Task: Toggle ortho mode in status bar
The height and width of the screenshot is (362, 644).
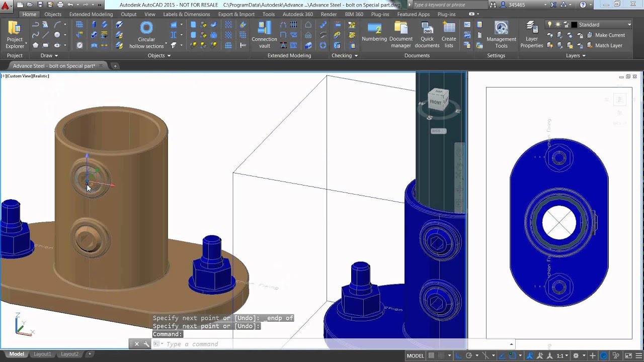Action: 458,355
